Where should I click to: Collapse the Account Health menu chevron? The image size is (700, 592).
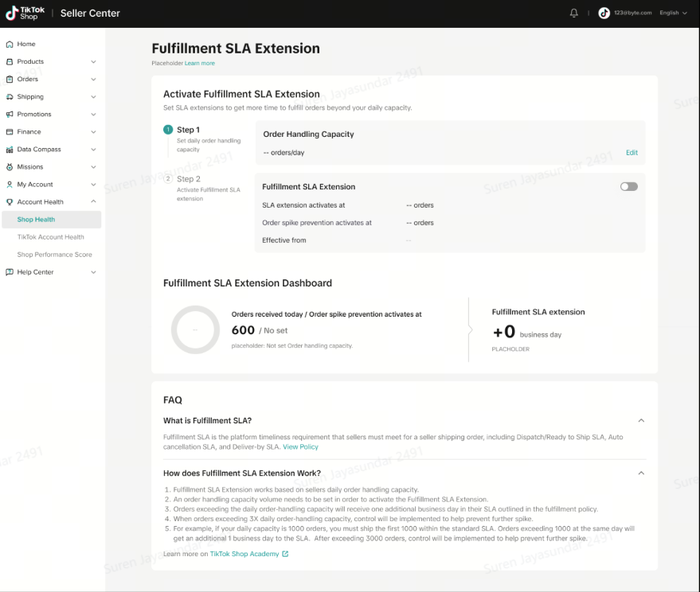point(93,202)
